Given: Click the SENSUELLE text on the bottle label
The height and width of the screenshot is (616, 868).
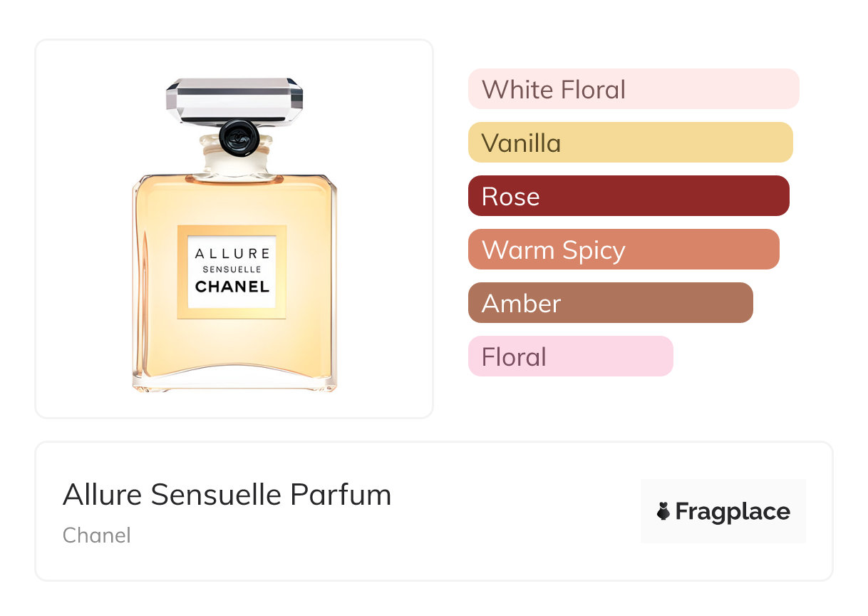Looking at the screenshot, I should coord(232,269).
